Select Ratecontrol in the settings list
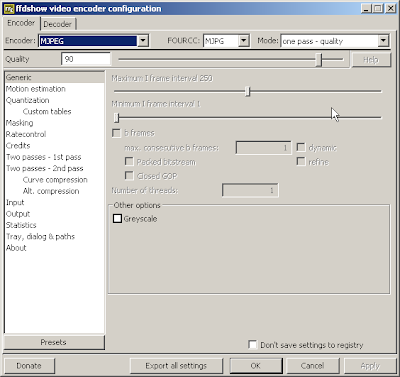This screenshot has width=400, height=377. 54,134
